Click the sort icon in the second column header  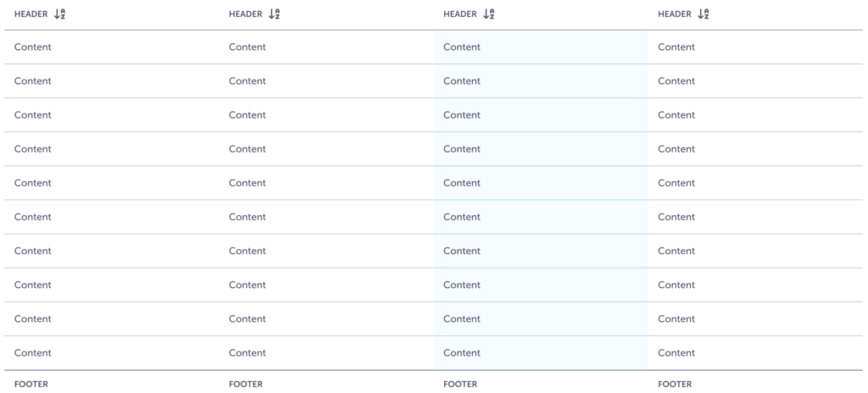tap(274, 14)
